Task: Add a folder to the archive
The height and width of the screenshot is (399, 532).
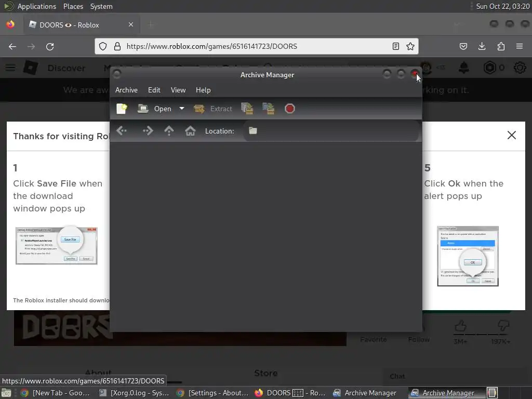Action: (269, 109)
